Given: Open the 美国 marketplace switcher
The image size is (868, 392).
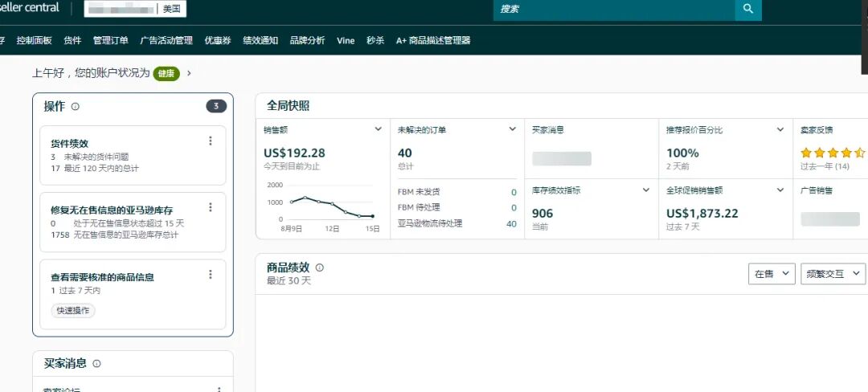Looking at the screenshot, I should point(174,9).
